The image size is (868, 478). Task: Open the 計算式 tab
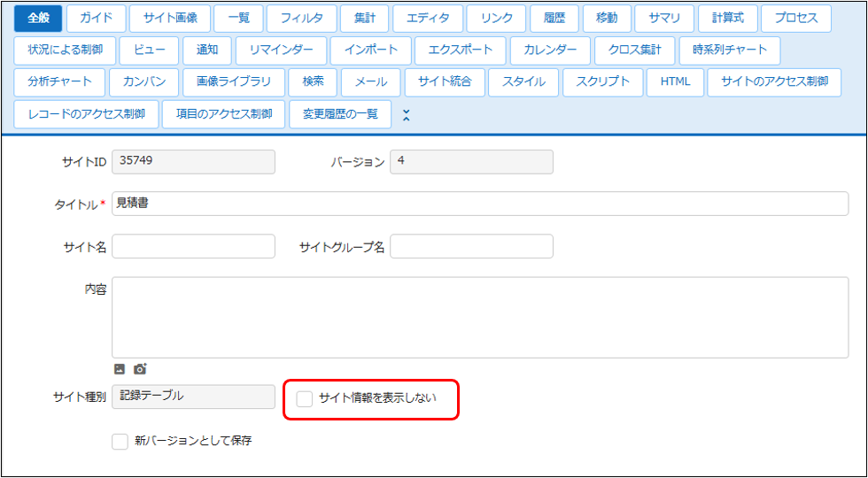tap(728, 19)
